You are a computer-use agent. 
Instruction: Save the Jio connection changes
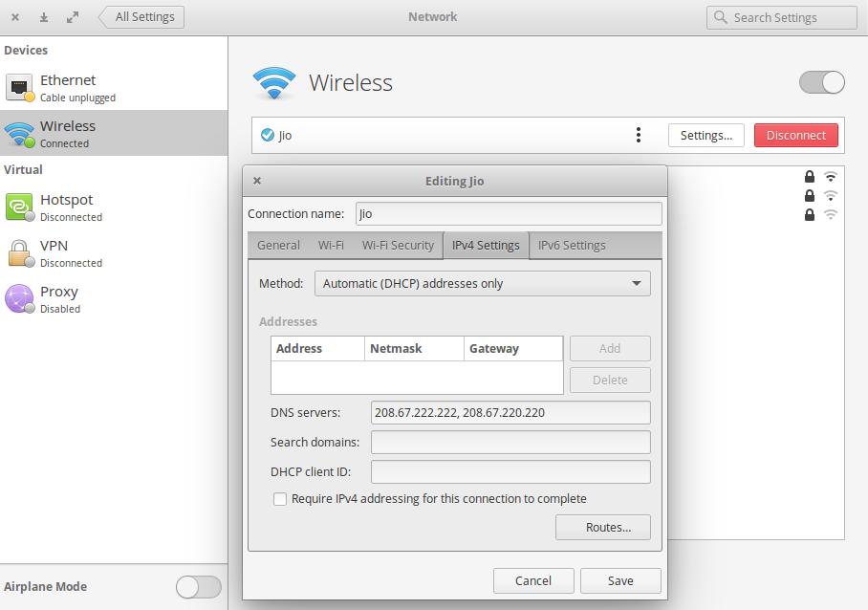click(x=620, y=580)
